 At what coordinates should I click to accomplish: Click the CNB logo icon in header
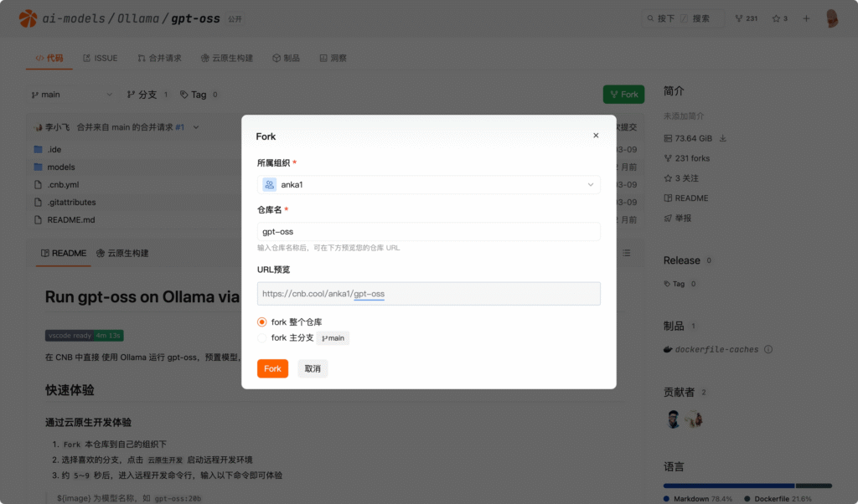[x=28, y=18]
